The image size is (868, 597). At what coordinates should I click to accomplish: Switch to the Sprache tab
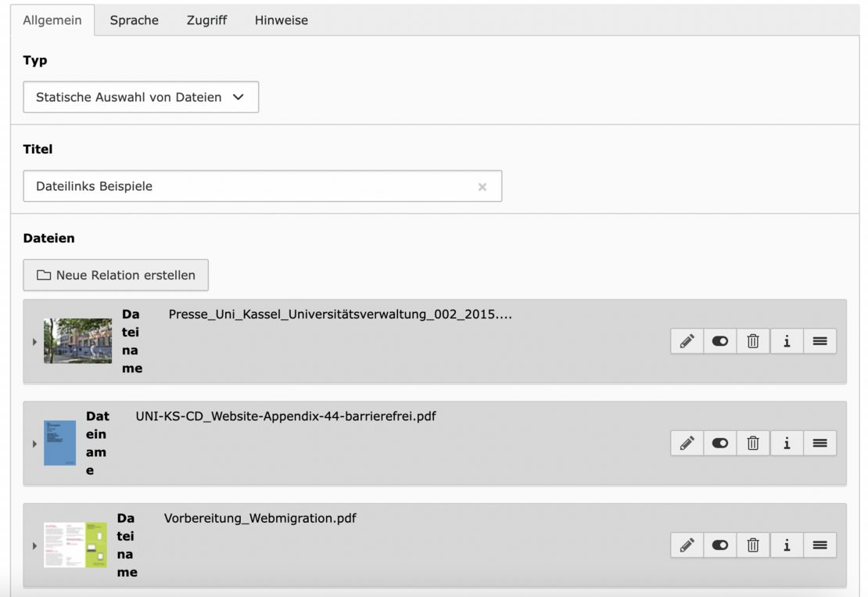(x=134, y=20)
